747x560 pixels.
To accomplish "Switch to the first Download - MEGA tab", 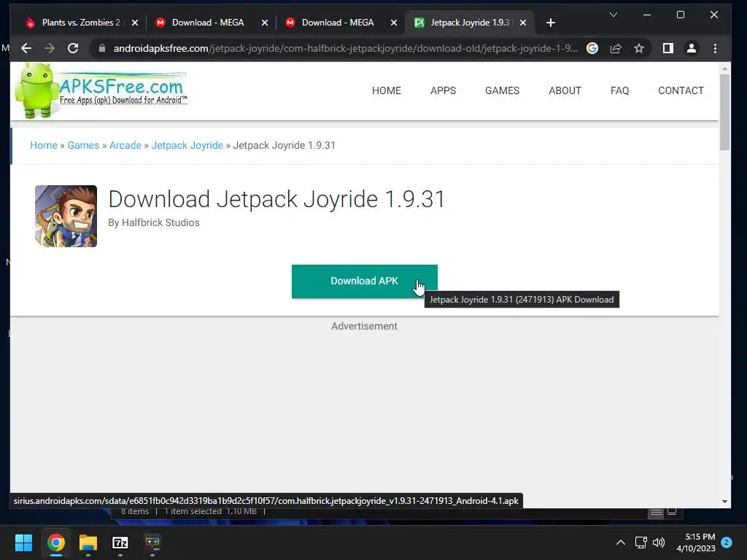I will click(207, 23).
